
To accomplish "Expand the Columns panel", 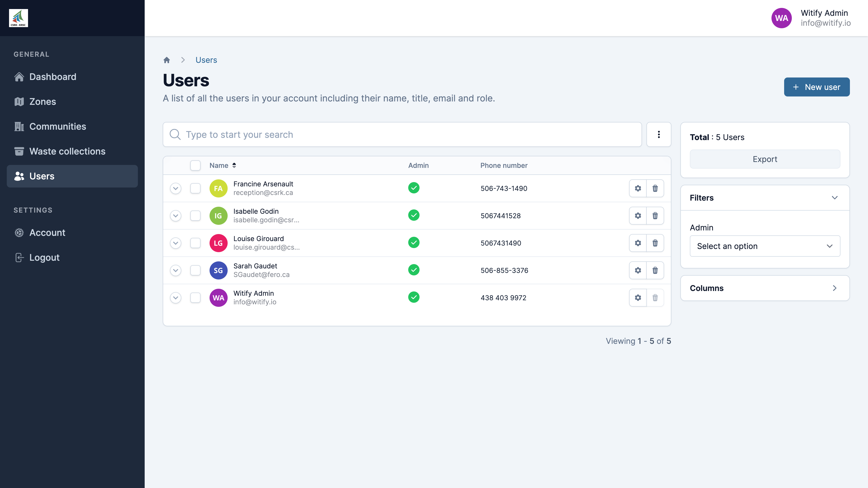I will click(834, 288).
